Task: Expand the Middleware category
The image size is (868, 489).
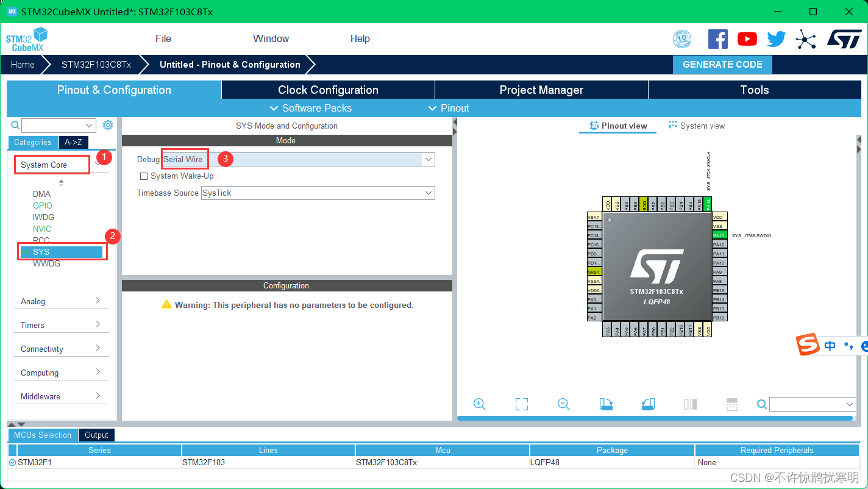Action: [61, 396]
